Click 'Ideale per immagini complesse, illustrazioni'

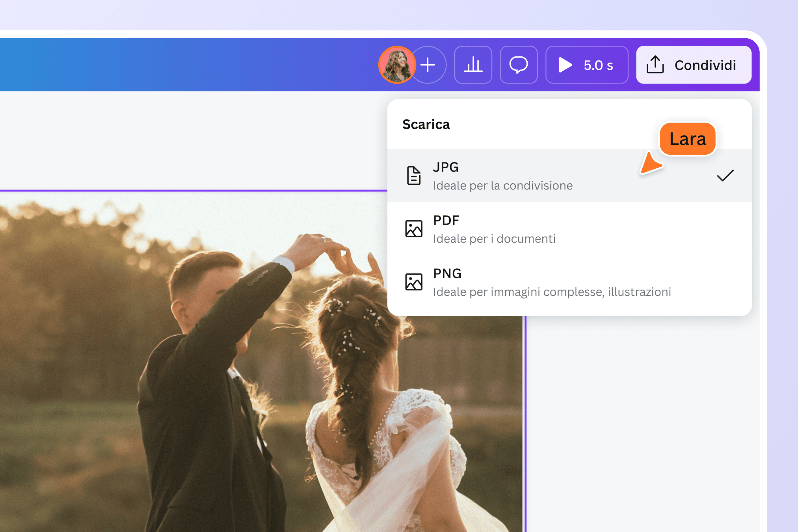tap(552, 292)
